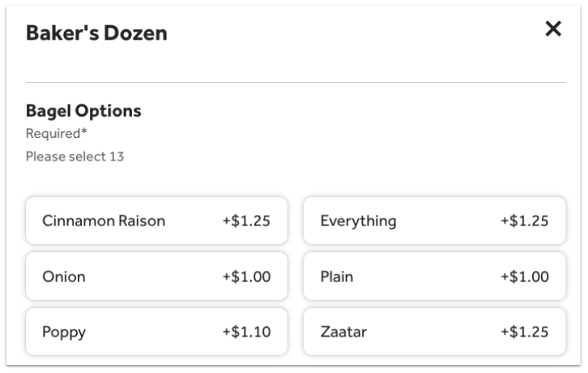This screenshot has width=588, height=373.
Task: Add an Onion bagel
Action: coord(156,277)
